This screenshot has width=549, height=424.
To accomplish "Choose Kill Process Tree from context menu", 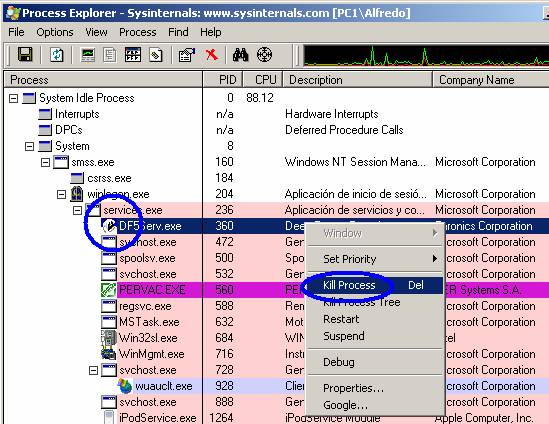I will tap(375, 302).
